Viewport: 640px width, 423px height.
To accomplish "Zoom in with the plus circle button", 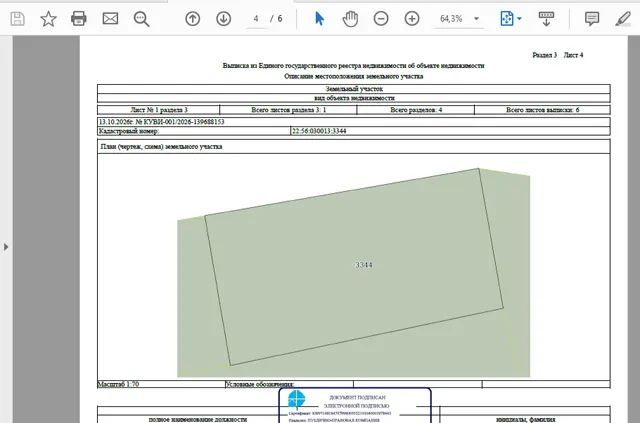I will [412, 19].
